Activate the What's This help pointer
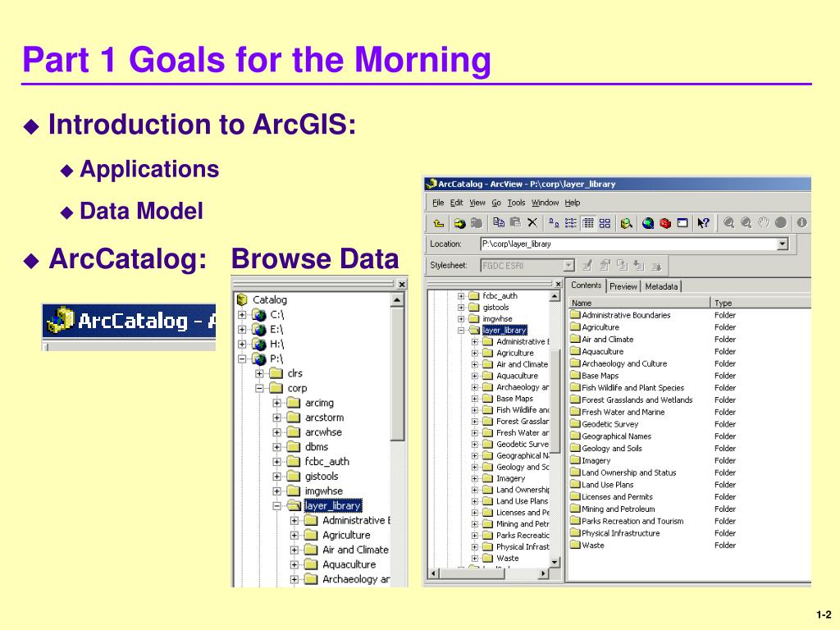840x630 pixels. pyautogui.click(x=703, y=223)
